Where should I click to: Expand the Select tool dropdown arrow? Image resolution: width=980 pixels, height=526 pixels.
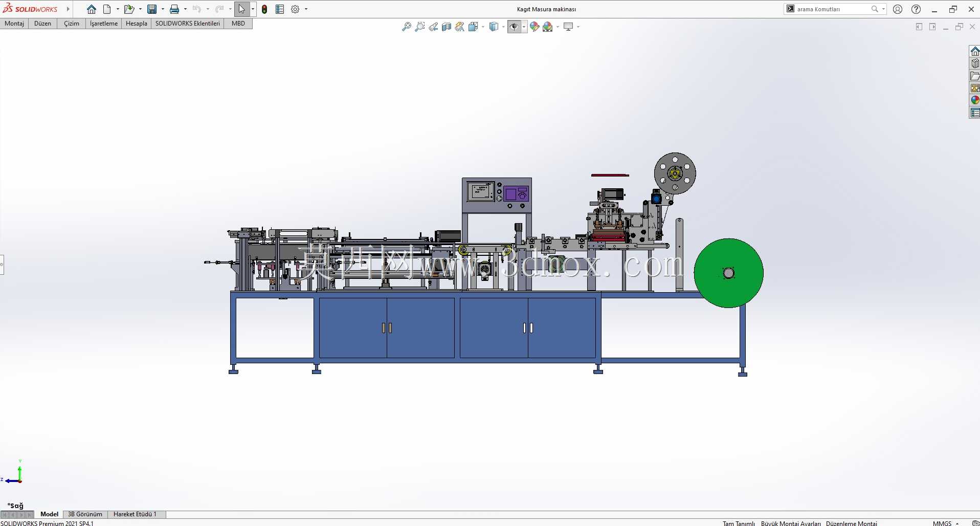(x=253, y=9)
